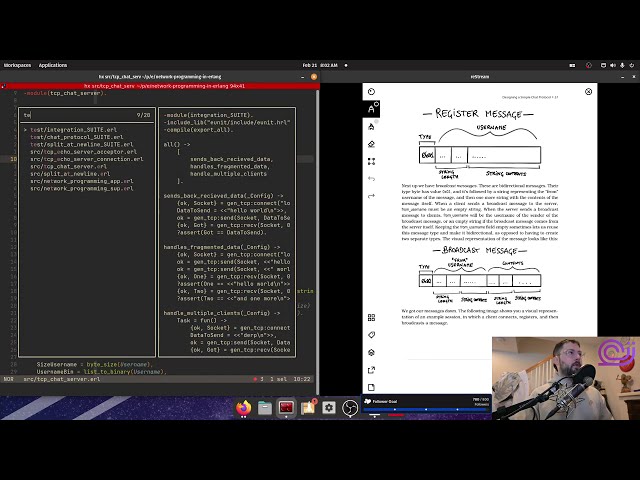Click the Broadcast Message diagram in document
The height and width of the screenshot is (480, 640).
coord(480,274)
